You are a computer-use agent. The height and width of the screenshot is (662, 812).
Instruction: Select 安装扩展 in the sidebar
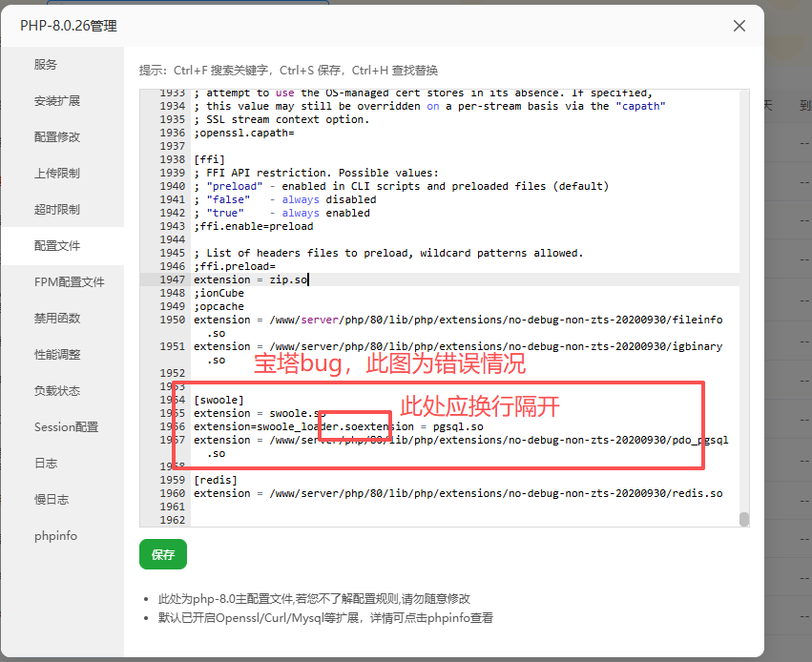57,101
